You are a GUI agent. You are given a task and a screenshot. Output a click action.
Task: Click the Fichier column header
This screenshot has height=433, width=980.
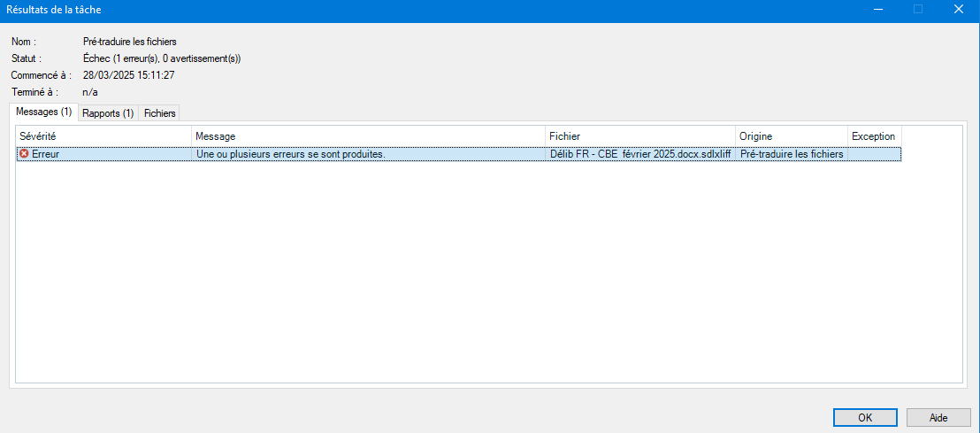[640, 135]
